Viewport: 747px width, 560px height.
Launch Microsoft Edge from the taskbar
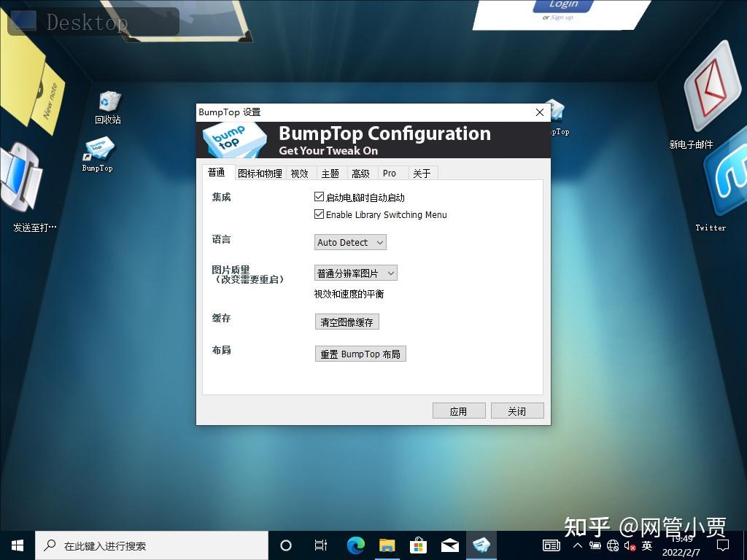355,545
